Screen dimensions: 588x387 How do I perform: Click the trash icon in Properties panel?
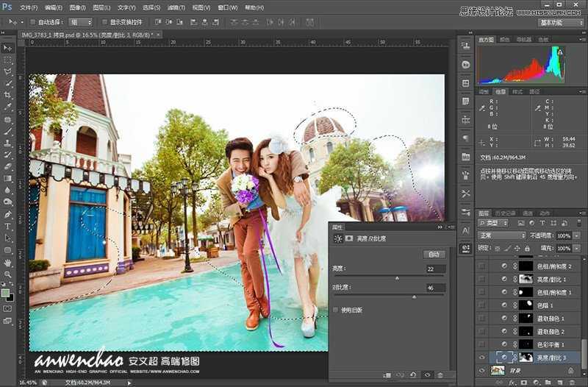tap(440, 375)
